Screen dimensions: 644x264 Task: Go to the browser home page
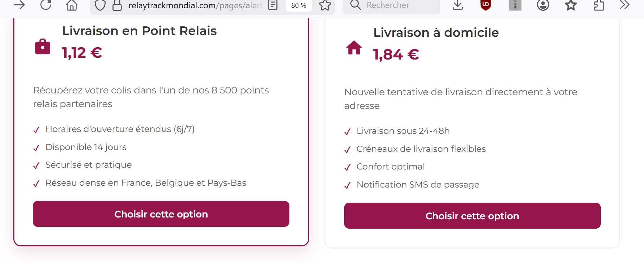pos(72,5)
